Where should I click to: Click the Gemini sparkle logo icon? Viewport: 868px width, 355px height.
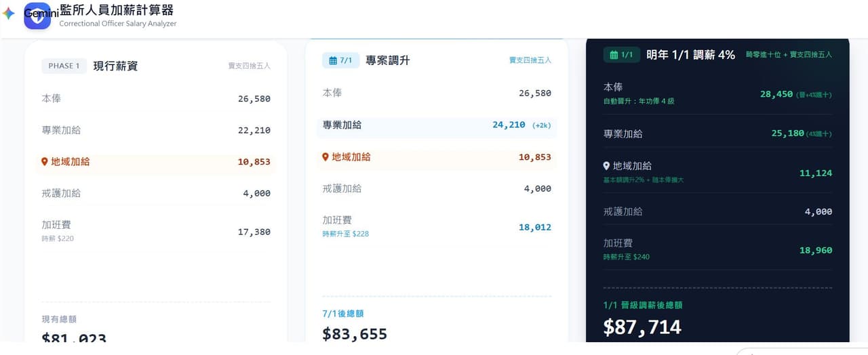[9, 14]
